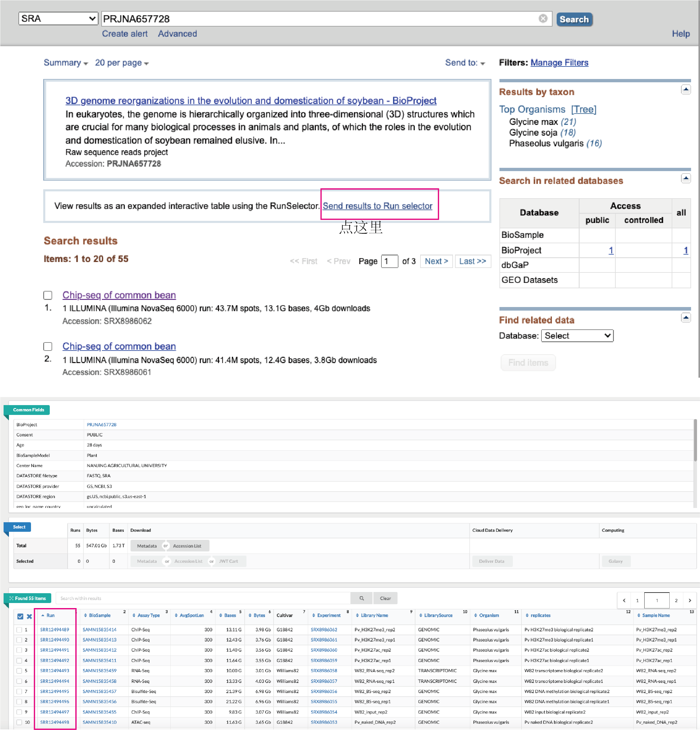Go to previous table page arrow
Image resolution: width=700 pixels, height=730 pixels.
point(624,600)
